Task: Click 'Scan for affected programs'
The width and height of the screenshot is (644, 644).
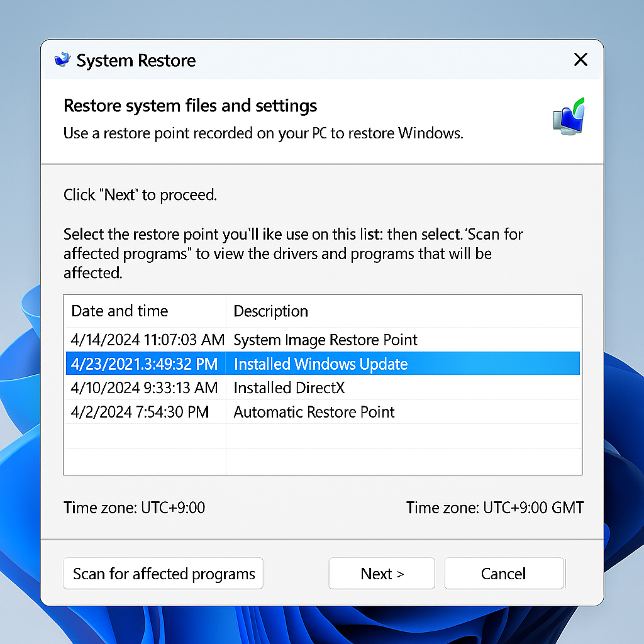Action: pyautogui.click(x=162, y=573)
